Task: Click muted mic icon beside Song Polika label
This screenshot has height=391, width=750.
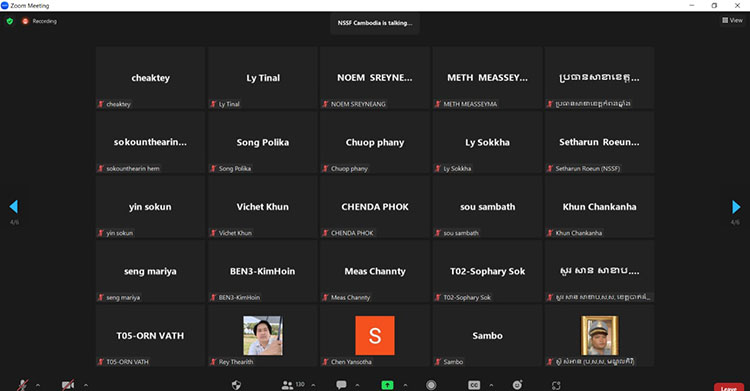Action: [x=213, y=168]
